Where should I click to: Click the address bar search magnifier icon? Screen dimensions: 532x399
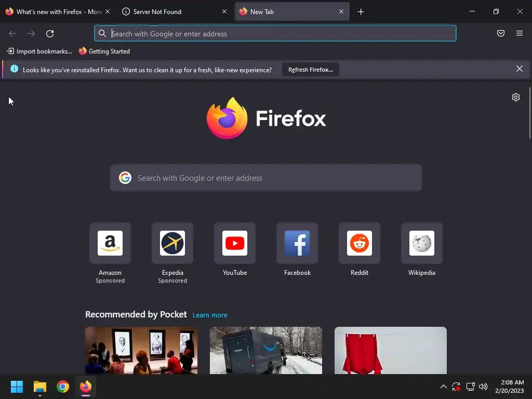(102, 33)
